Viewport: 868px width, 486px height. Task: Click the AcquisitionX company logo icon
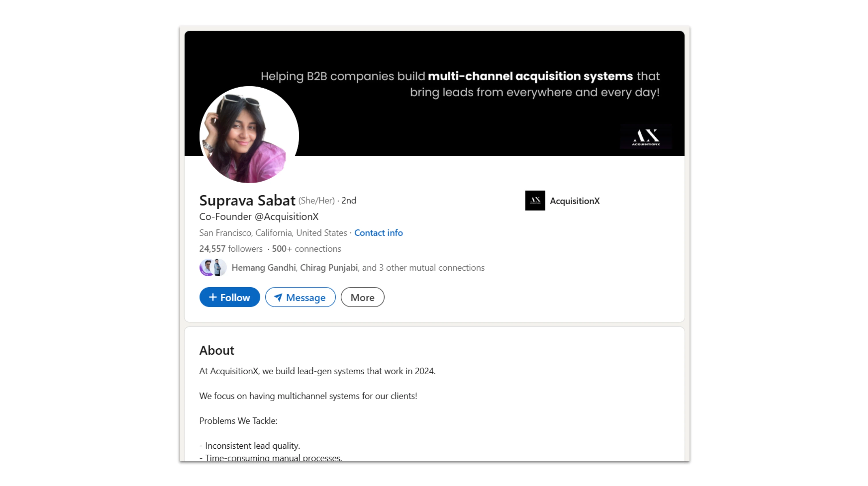point(535,201)
